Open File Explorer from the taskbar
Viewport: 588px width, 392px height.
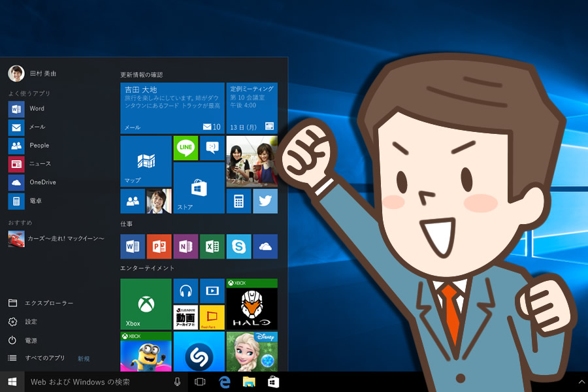point(249,382)
